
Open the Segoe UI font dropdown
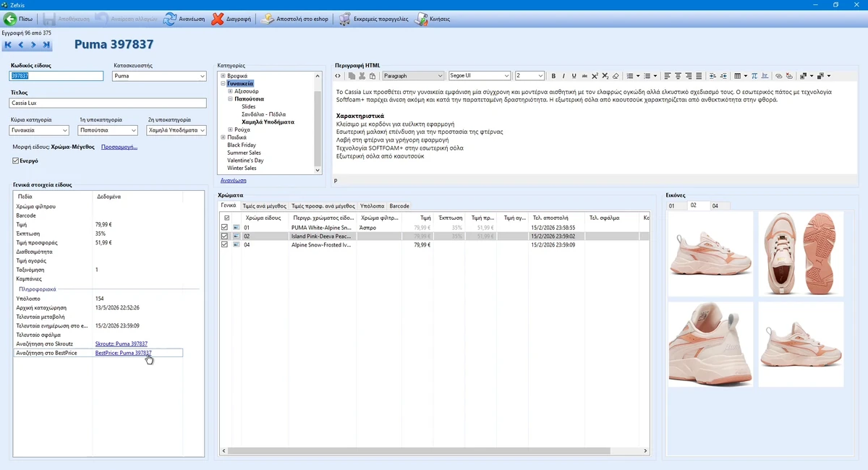tap(479, 76)
